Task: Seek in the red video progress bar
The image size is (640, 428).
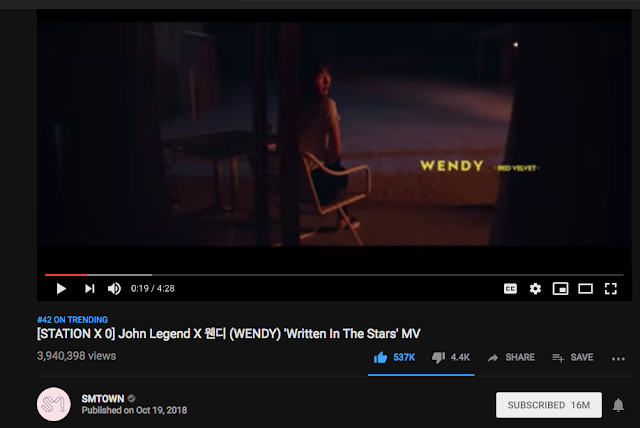Action: (334, 275)
